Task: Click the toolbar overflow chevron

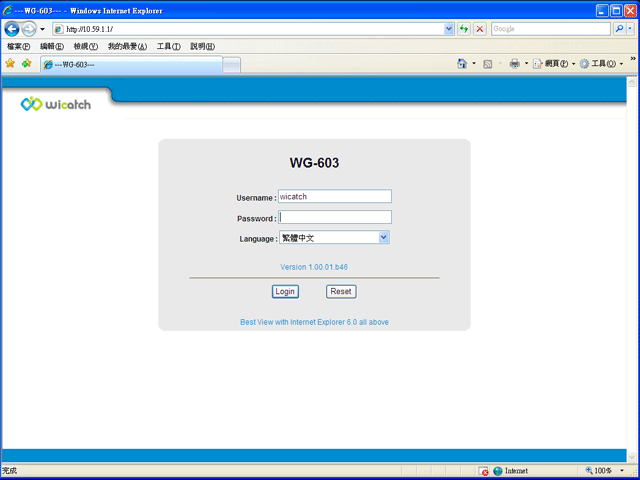Action: point(633,59)
